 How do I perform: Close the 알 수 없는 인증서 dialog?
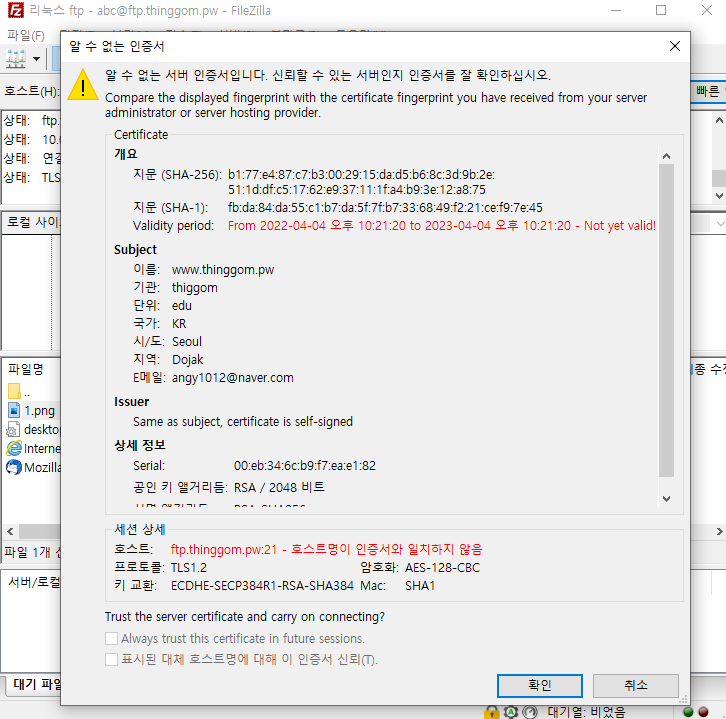tap(675, 46)
